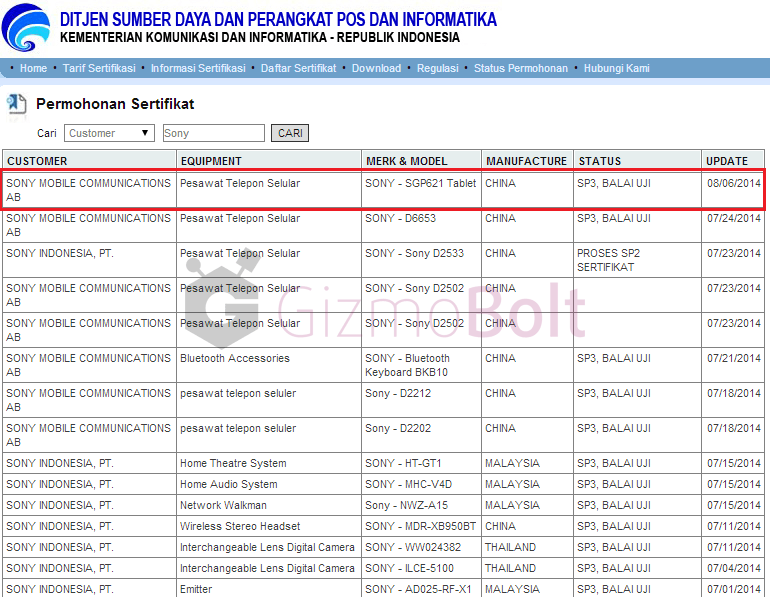Open the Hubungi Kami menu item
The image size is (770, 597).
pyautogui.click(x=616, y=68)
